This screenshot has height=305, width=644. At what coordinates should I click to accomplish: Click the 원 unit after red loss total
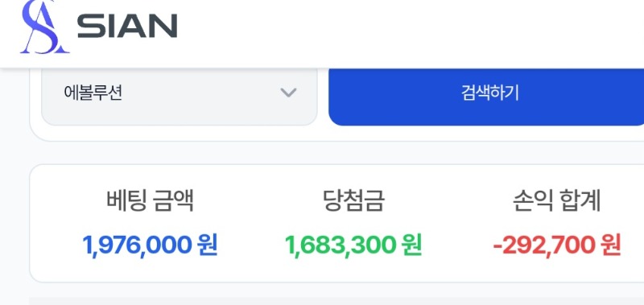(611, 245)
